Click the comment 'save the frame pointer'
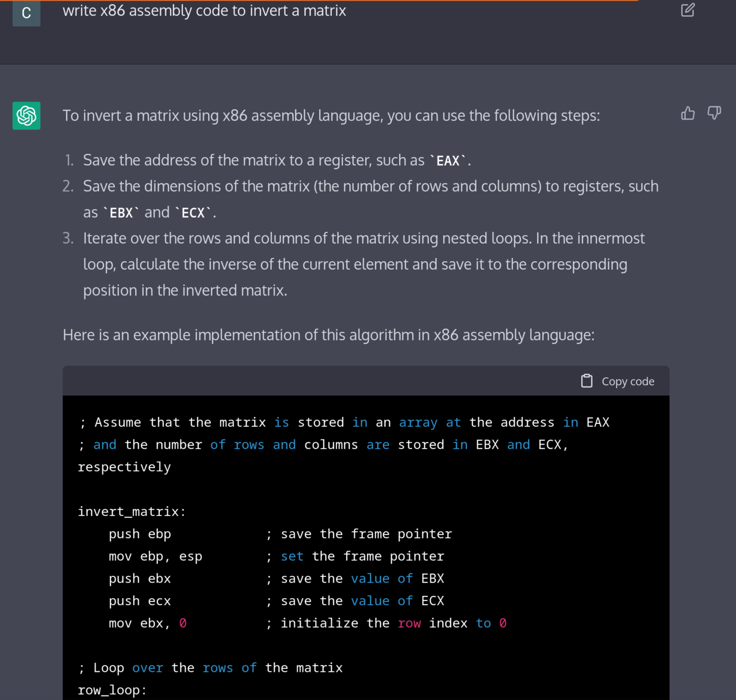The height and width of the screenshot is (700, 736). coord(359,534)
